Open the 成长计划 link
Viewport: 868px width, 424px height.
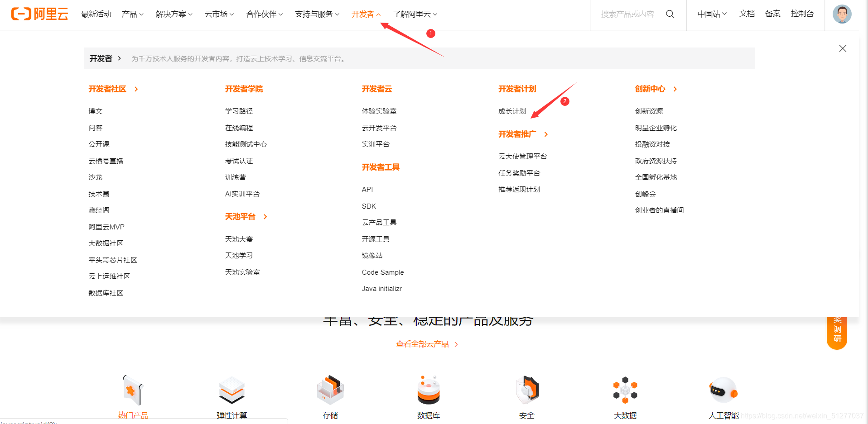[x=512, y=111]
